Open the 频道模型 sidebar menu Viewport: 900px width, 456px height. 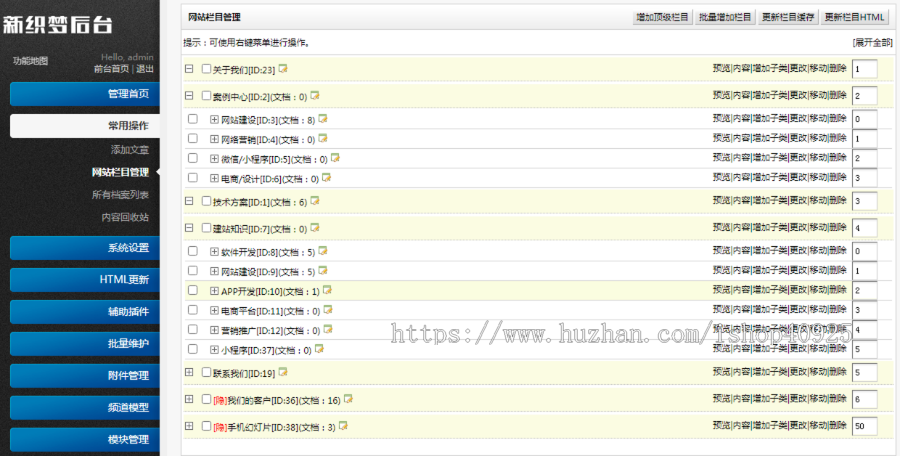point(85,408)
